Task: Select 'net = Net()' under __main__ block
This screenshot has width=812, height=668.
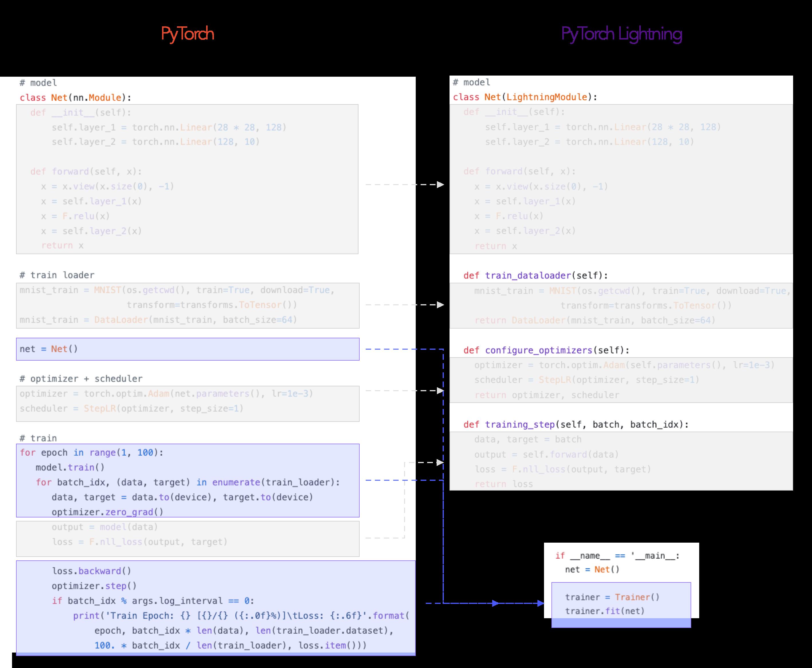Action: click(592, 570)
